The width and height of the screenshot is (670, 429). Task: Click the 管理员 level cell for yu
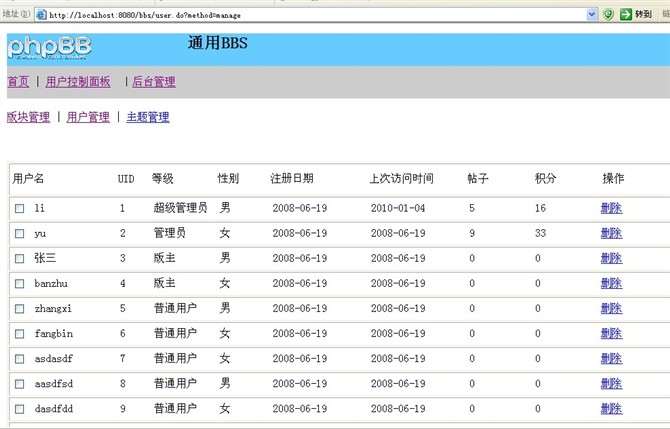170,233
